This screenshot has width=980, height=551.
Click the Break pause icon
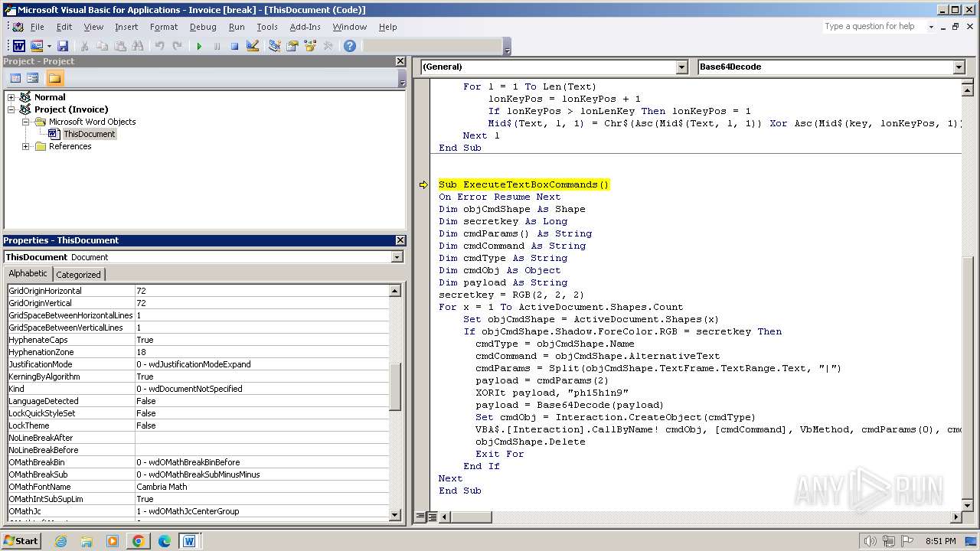coord(217,46)
